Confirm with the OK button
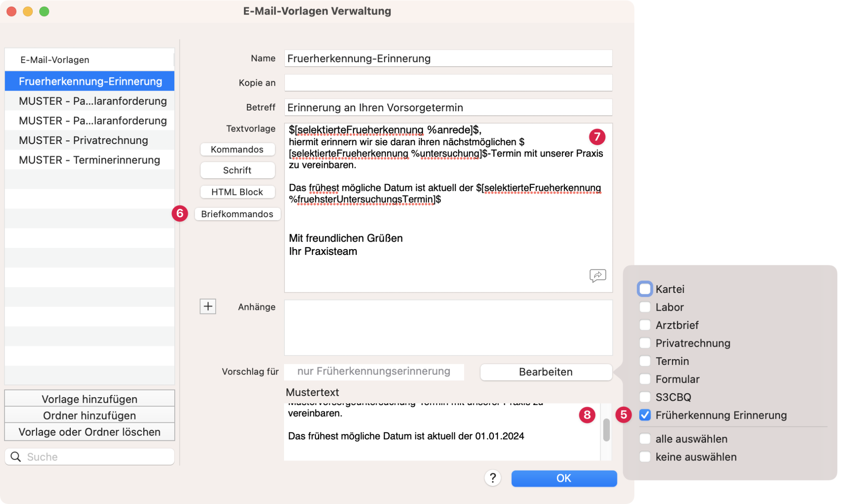848x504 pixels. pos(564,478)
